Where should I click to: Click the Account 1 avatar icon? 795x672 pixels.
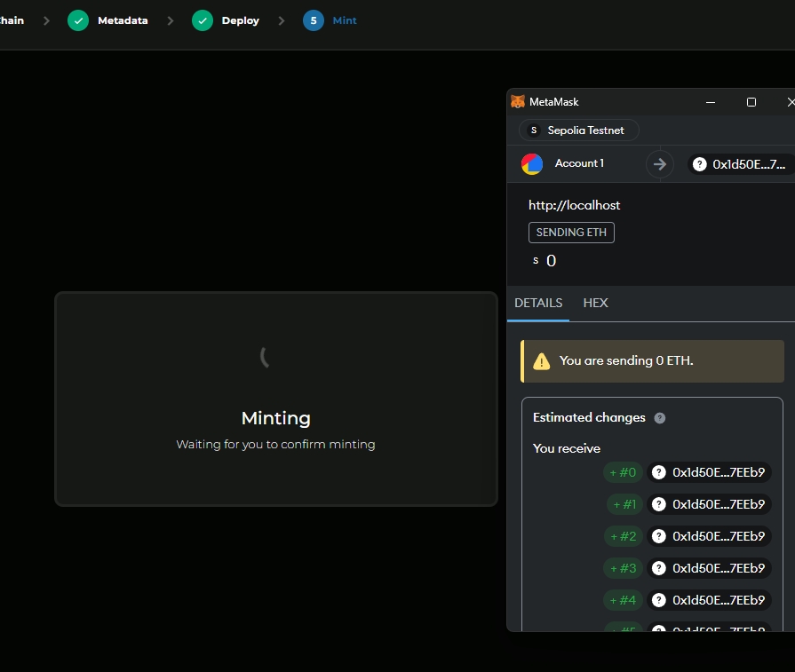click(x=532, y=164)
